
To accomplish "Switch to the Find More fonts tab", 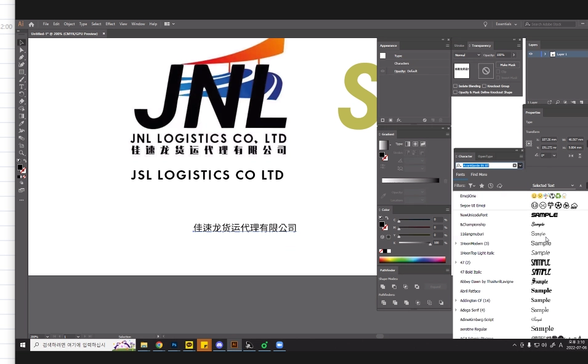I will (479, 175).
